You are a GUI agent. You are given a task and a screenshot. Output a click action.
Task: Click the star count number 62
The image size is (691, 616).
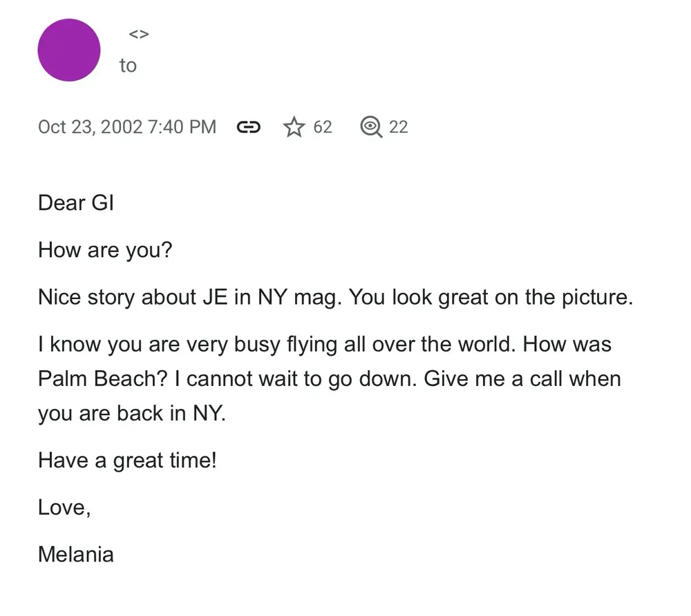(x=323, y=127)
